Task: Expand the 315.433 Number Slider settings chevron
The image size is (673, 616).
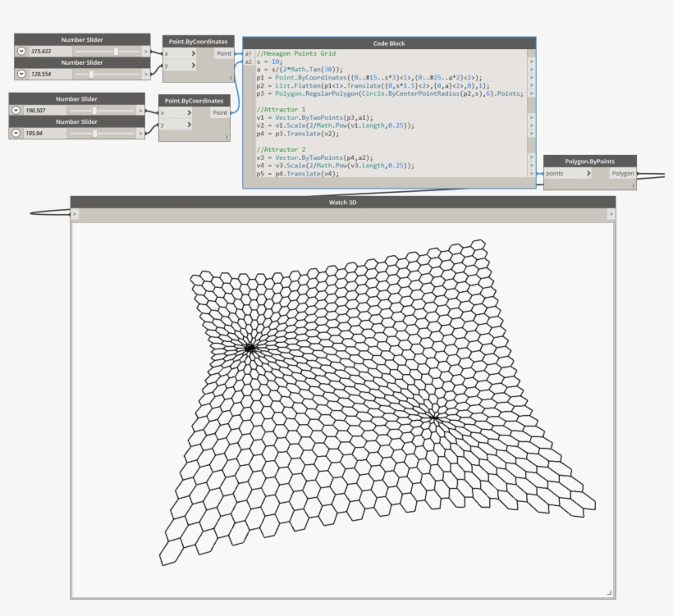Action: coord(21,51)
